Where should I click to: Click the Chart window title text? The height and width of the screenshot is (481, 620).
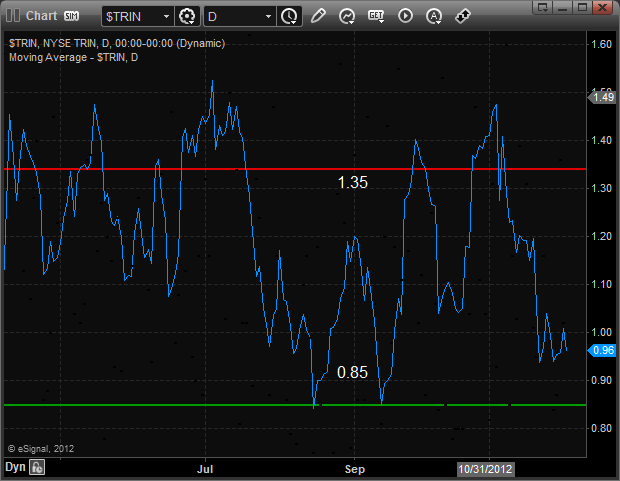pos(42,16)
